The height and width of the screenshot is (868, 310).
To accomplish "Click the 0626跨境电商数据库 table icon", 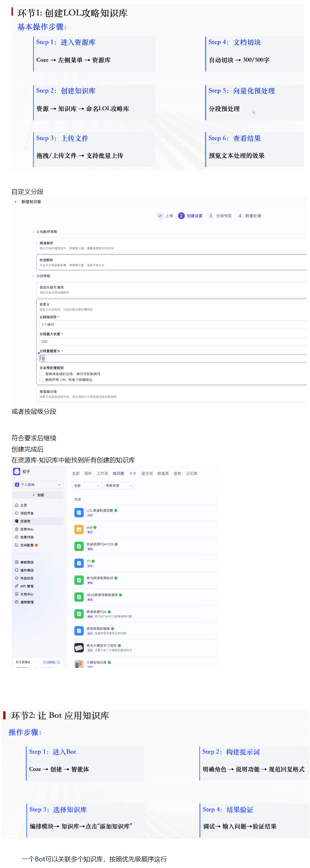I will click(79, 597).
